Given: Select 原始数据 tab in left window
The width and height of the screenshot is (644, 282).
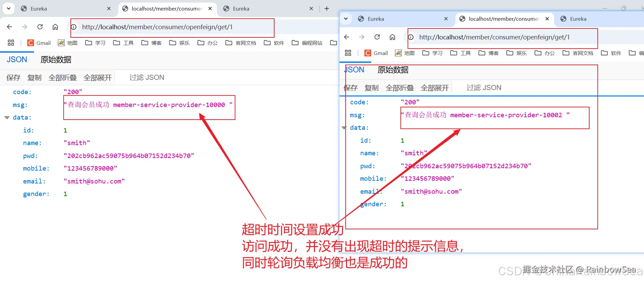Looking at the screenshot, I should coord(56,60).
